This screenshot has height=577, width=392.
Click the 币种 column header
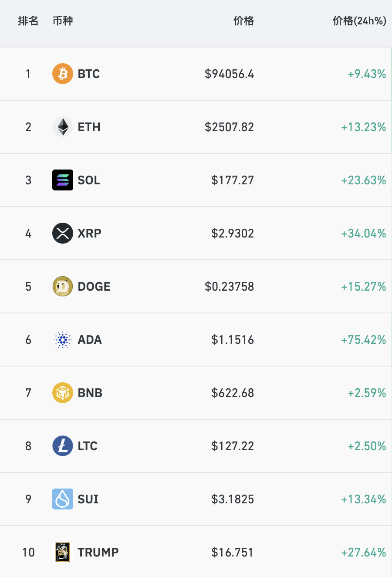tap(63, 21)
